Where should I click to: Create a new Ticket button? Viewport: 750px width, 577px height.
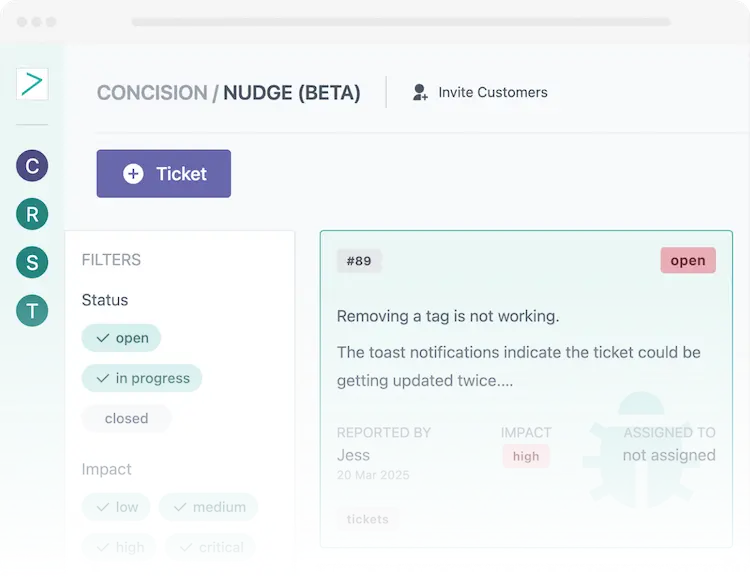click(x=164, y=174)
